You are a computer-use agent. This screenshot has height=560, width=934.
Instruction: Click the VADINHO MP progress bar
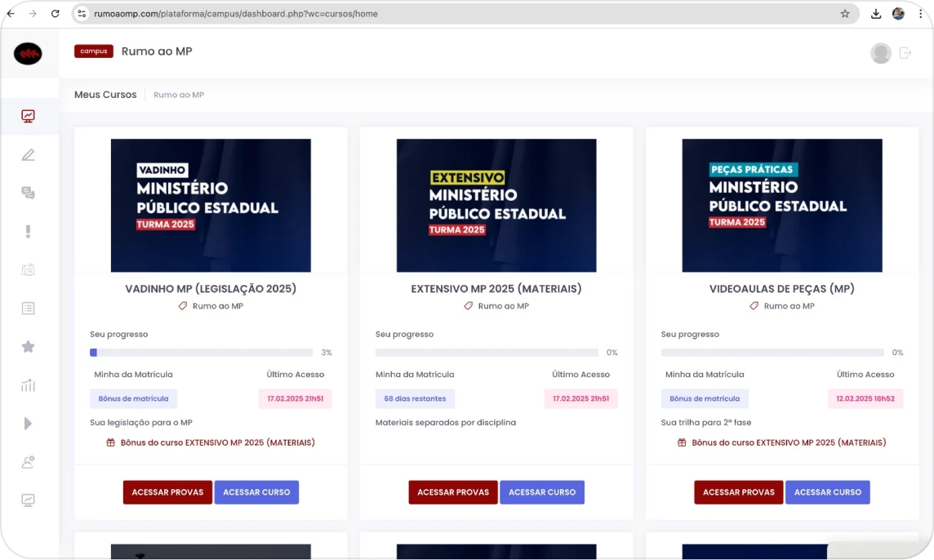click(x=201, y=353)
